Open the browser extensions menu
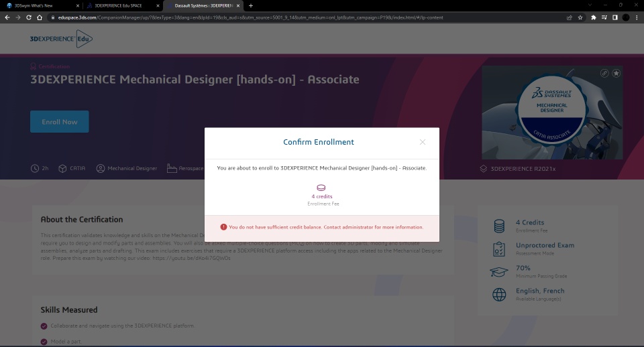This screenshot has width=644, height=347. pyautogui.click(x=594, y=17)
